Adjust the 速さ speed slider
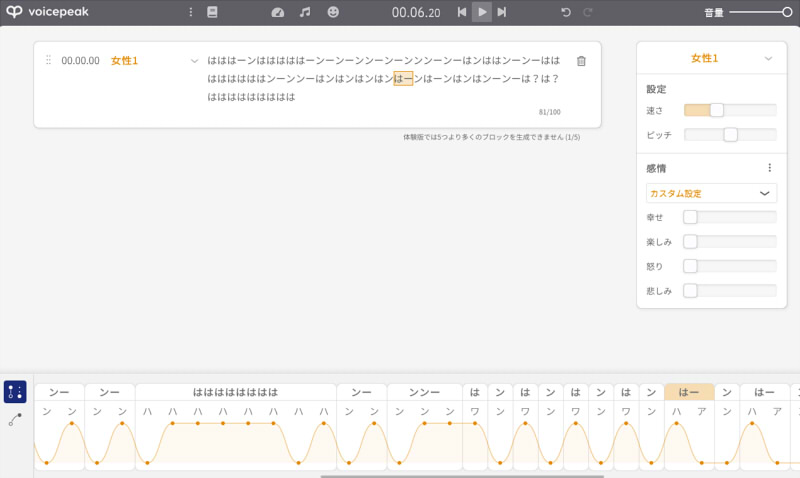The image size is (800, 478). [730, 110]
